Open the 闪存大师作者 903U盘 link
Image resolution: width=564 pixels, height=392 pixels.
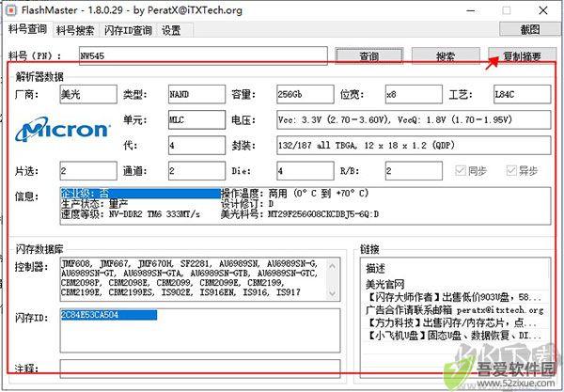453,297
